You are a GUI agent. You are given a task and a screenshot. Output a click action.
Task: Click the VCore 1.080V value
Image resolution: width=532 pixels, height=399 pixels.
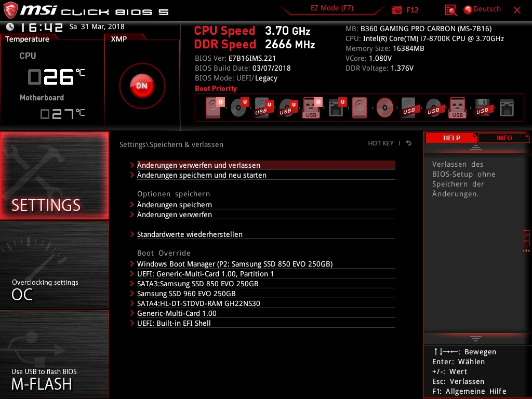click(x=380, y=58)
